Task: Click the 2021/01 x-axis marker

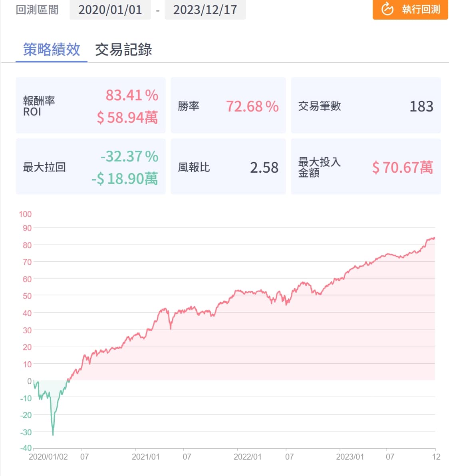Action: coord(145,456)
